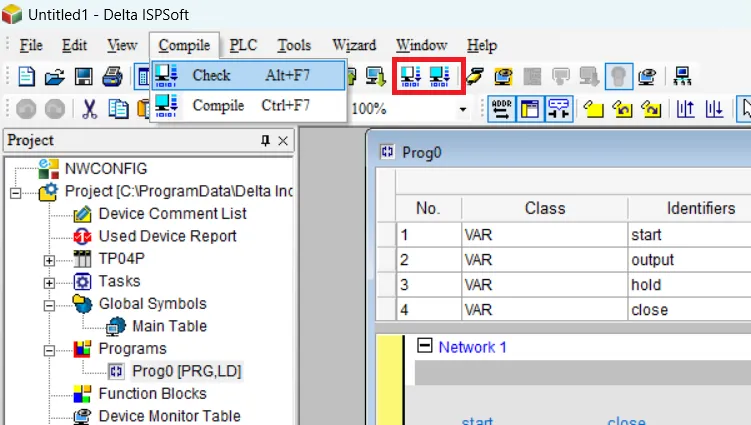Select Prog0 [PRG,LD] program
751x425 pixels.
(x=187, y=371)
